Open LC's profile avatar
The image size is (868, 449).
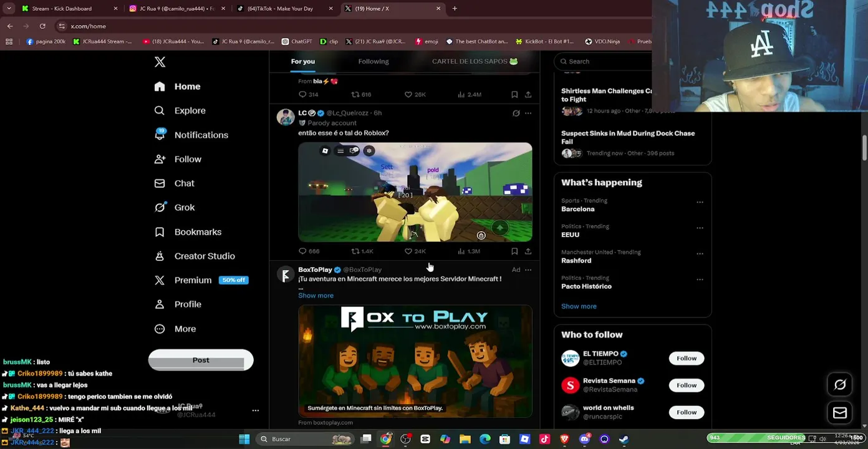286,117
